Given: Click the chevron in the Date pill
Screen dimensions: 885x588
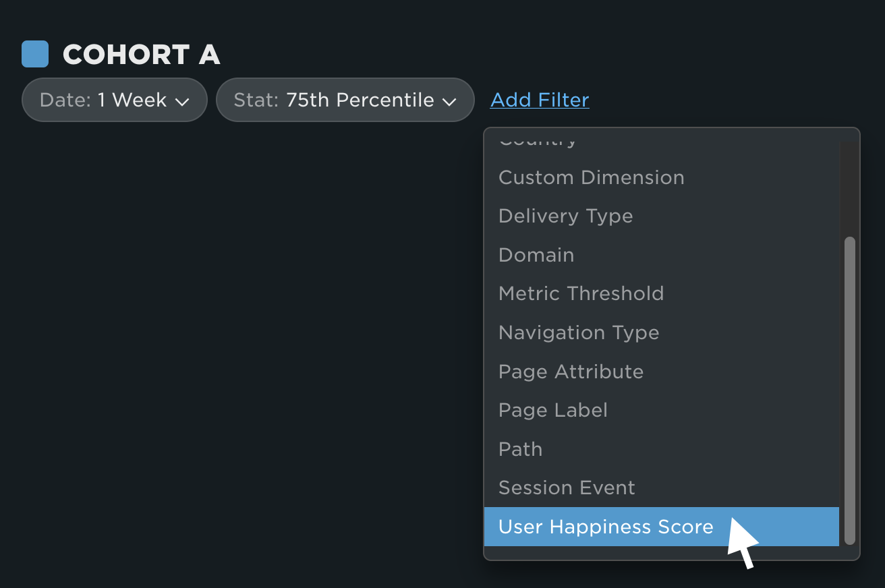Looking at the screenshot, I should 181,102.
